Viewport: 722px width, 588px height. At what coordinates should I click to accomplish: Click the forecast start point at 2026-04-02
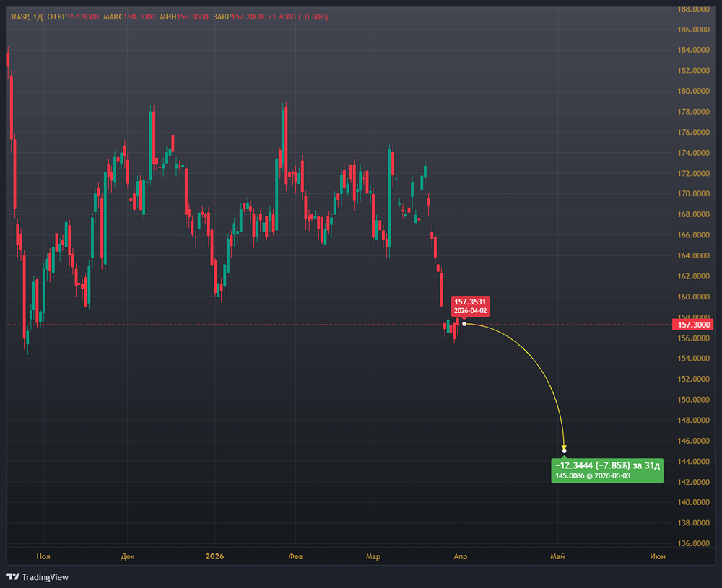464,324
